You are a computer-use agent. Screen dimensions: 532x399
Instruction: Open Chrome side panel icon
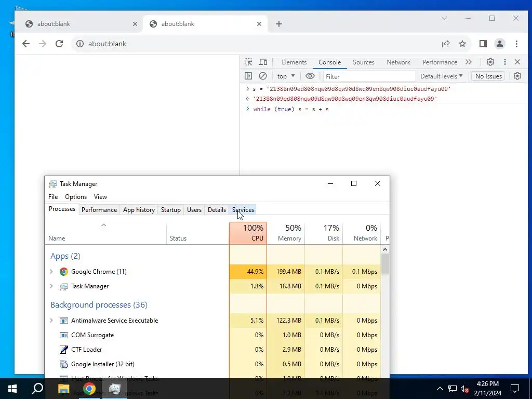click(x=483, y=44)
